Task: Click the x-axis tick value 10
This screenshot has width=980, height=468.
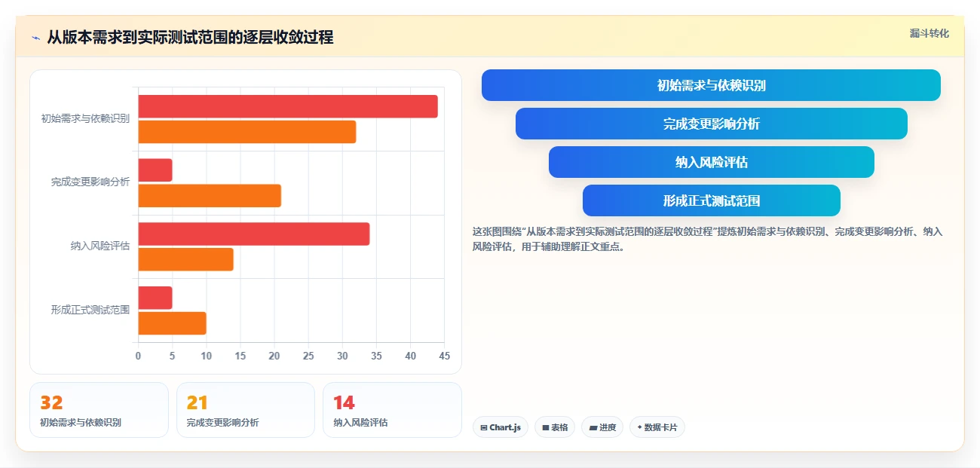Action: [x=206, y=356]
